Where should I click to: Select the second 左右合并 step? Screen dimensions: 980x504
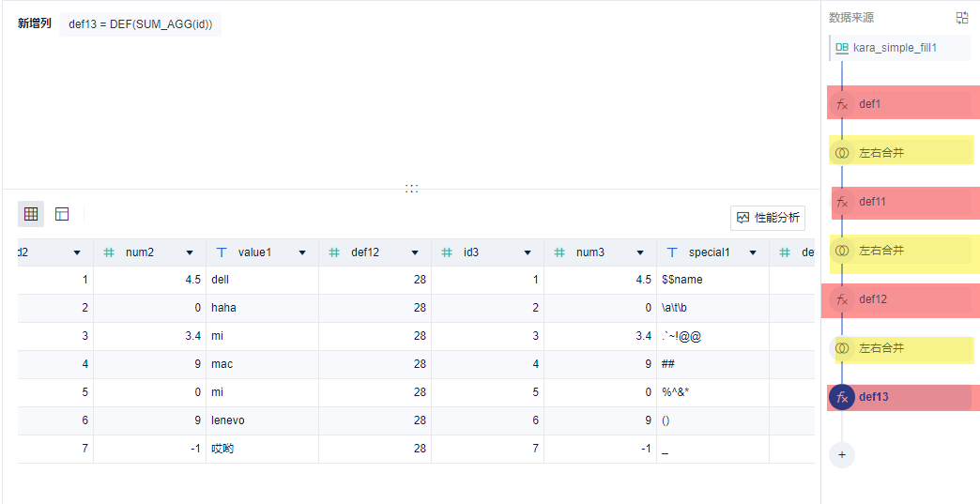click(x=880, y=251)
